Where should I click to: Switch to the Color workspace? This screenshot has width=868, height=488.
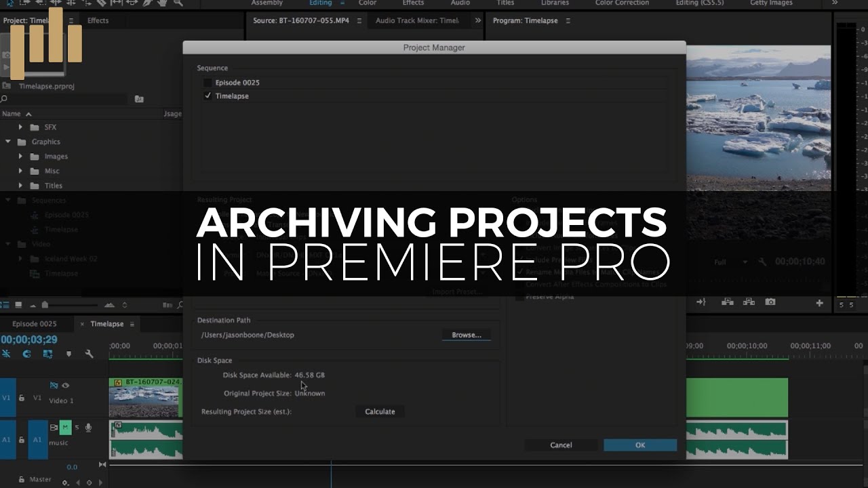coord(368,3)
